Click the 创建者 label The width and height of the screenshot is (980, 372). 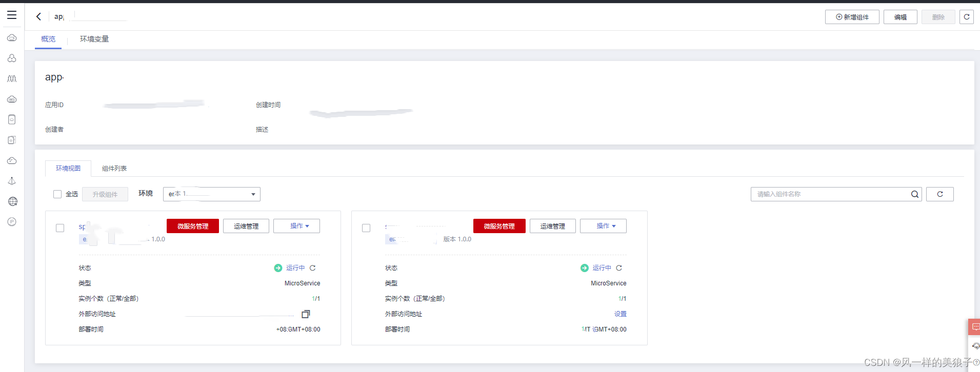click(54, 130)
